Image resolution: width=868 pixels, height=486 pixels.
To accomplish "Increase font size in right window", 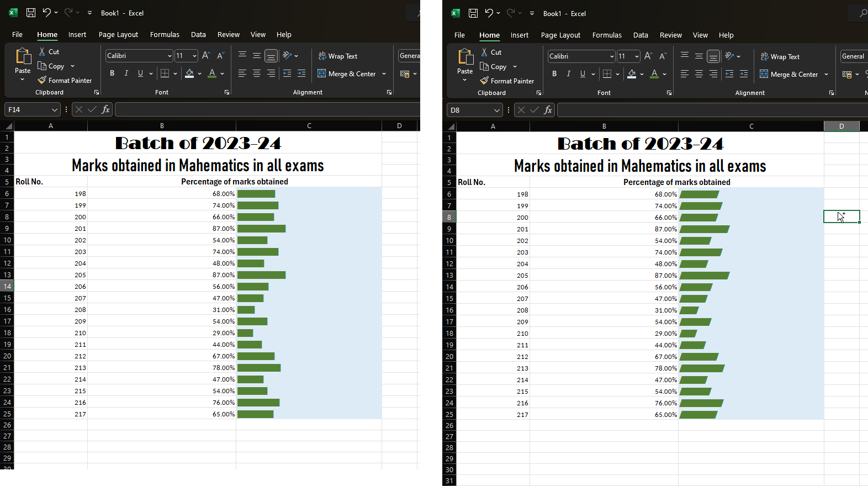I will point(648,56).
